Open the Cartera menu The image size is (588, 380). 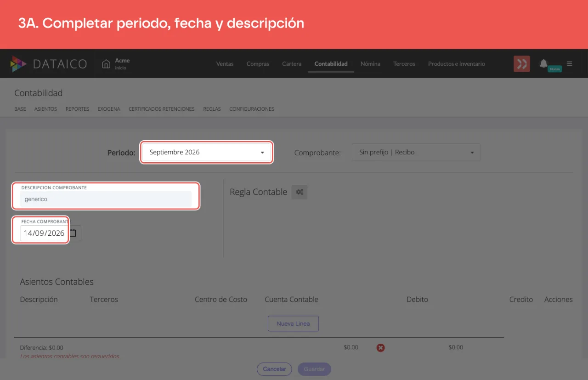(x=292, y=64)
